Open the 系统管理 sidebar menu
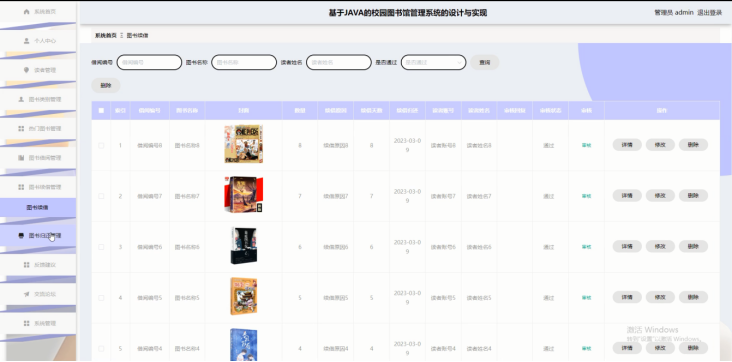This screenshot has width=732, height=362. [x=38, y=323]
